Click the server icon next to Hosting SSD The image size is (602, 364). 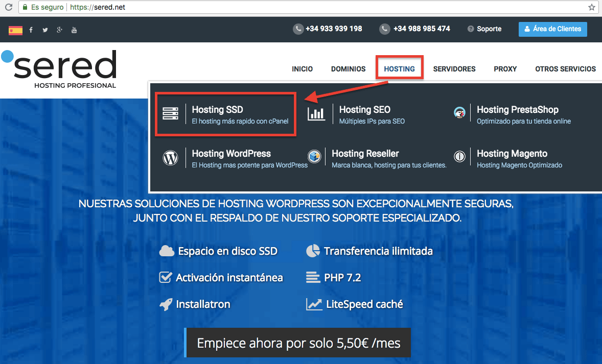click(171, 113)
